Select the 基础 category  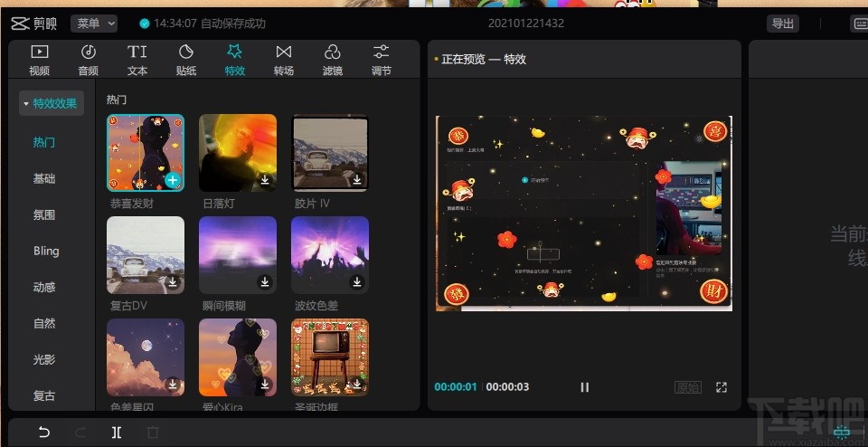44,178
